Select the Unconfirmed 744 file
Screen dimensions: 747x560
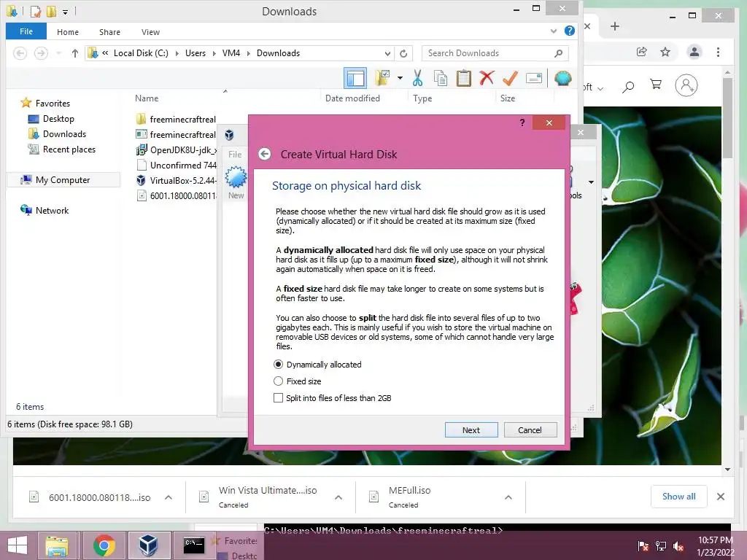[x=176, y=166]
